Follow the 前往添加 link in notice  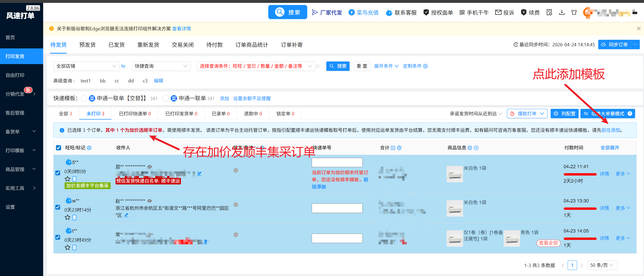point(611,130)
